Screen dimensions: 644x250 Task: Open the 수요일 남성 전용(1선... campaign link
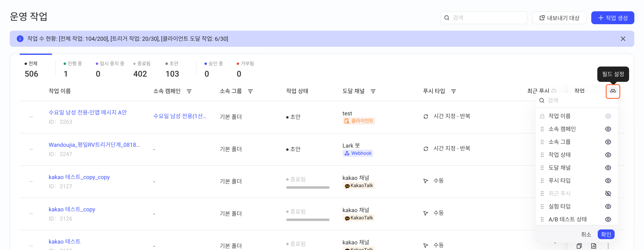tap(180, 116)
